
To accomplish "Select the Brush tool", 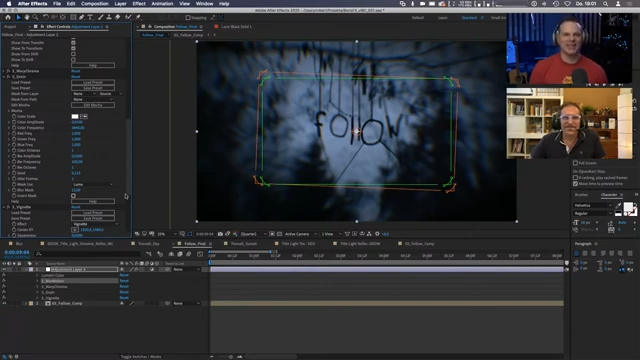I will (x=100, y=17).
